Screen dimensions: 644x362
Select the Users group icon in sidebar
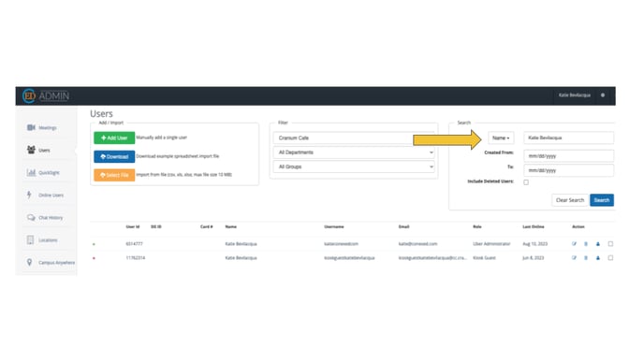[x=31, y=150]
